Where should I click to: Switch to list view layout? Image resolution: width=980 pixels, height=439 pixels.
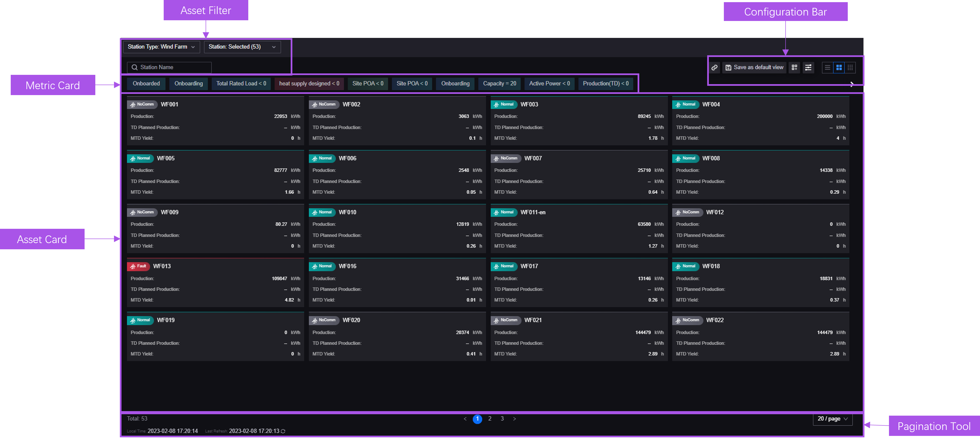[827, 67]
